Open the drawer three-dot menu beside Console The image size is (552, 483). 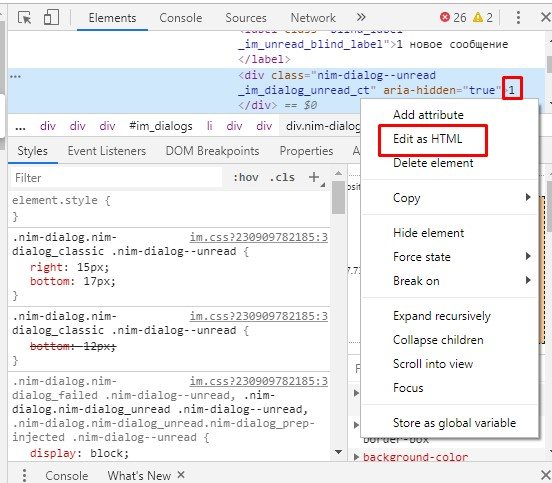pyautogui.click(x=24, y=475)
